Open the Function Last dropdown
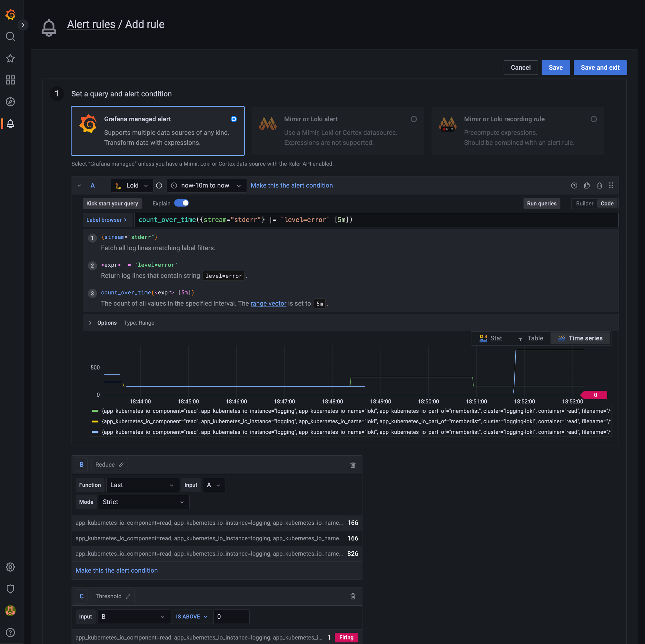This screenshot has height=644, width=645. pos(143,485)
